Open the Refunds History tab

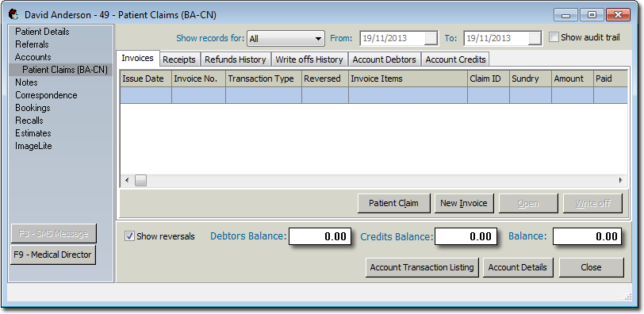click(236, 59)
